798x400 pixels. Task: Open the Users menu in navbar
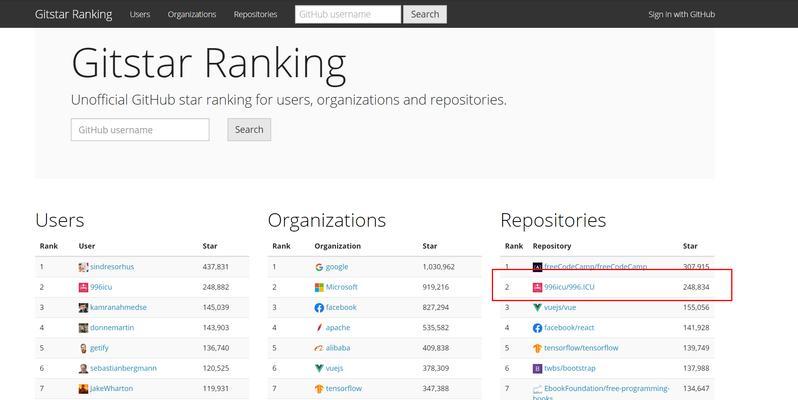click(140, 14)
